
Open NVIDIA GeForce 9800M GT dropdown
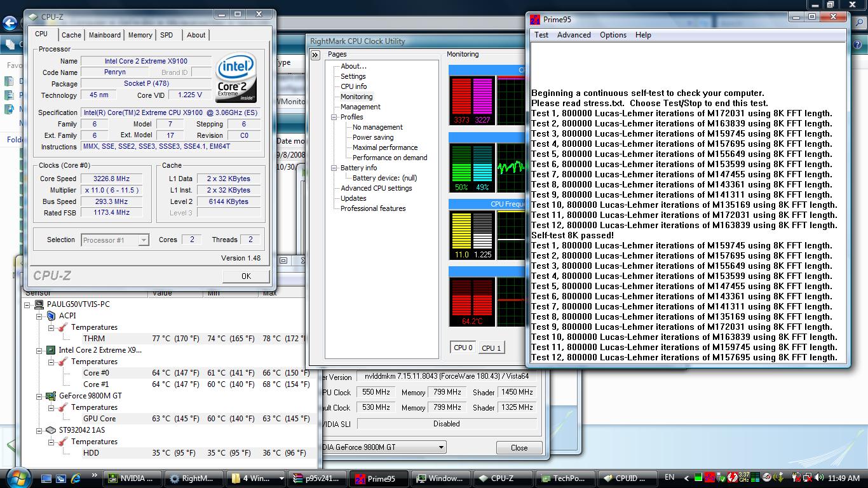pos(441,447)
